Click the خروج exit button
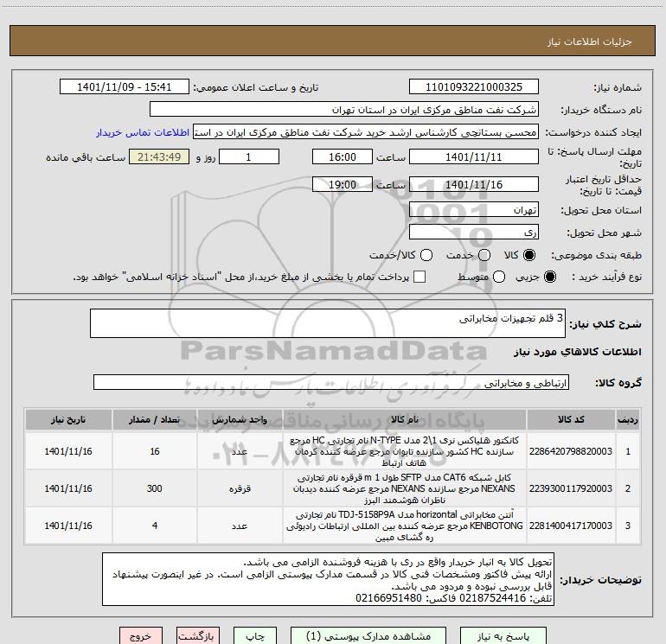 coord(141,636)
